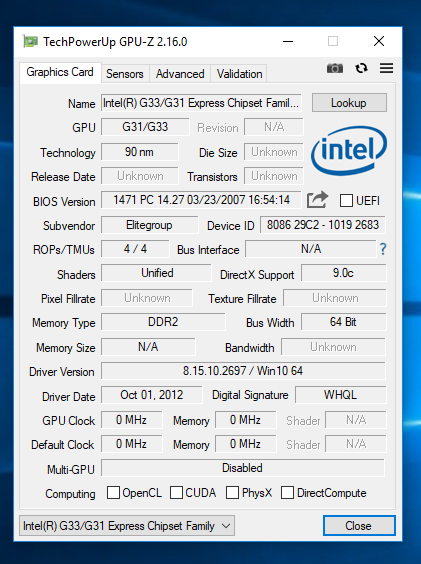Click the GPU field showing G31/G33
The image size is (421, 564).
(145, 127)
